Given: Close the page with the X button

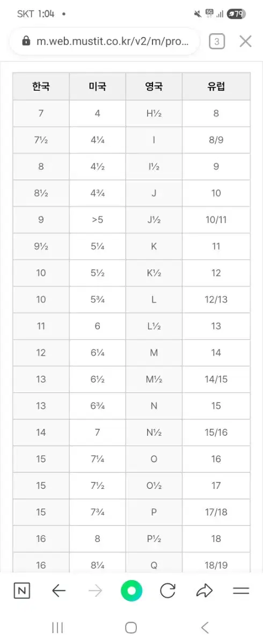Looking at the screenshot, I should (x=245, y=41).
